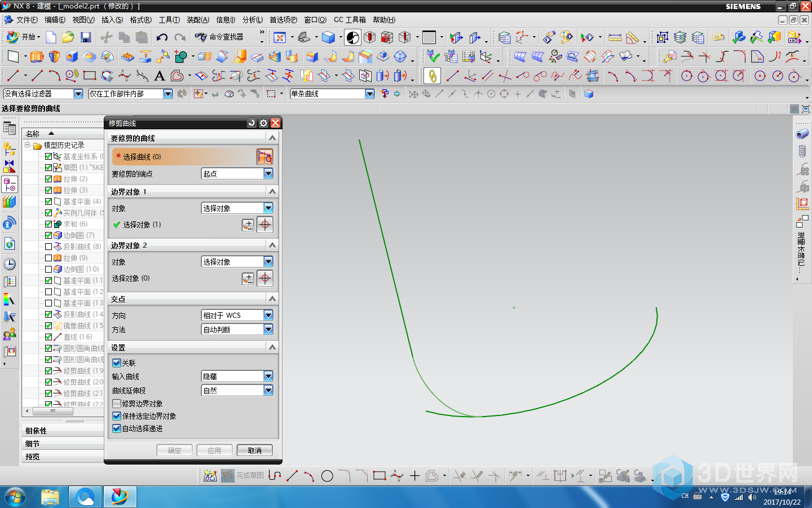Open Trim Curve dialog settings gear
This screenshot has height=508, width=812.
tap(263, 123)
